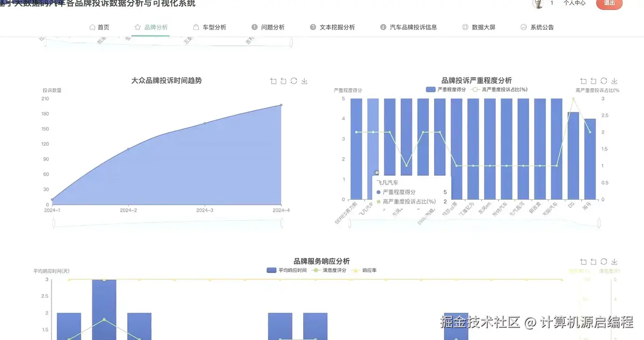
Task: Click the restore icon on 品牌投诉严重程度分析 chart
Action: click(604, 81)
